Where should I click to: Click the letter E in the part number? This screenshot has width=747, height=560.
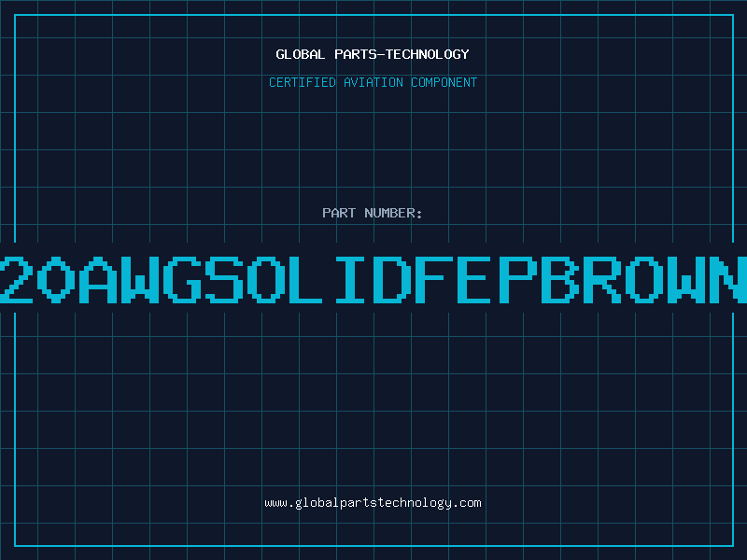(472, 280)
